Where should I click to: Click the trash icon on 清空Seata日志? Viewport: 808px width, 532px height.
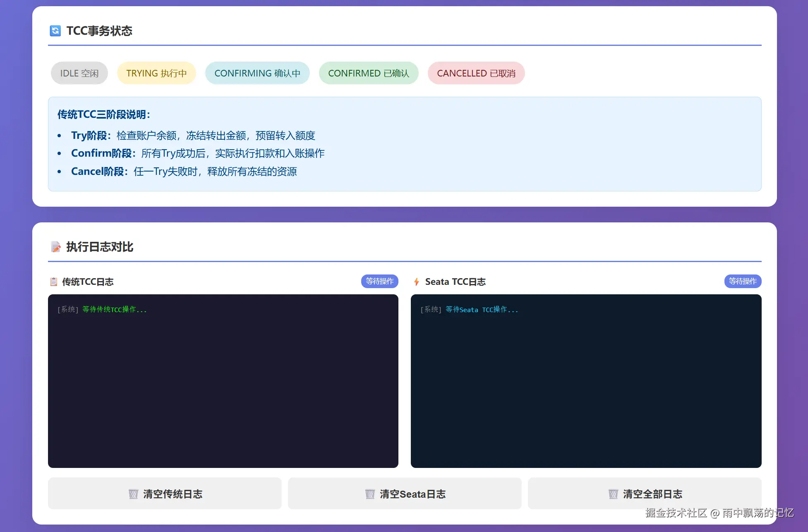(x=370, y=494)
